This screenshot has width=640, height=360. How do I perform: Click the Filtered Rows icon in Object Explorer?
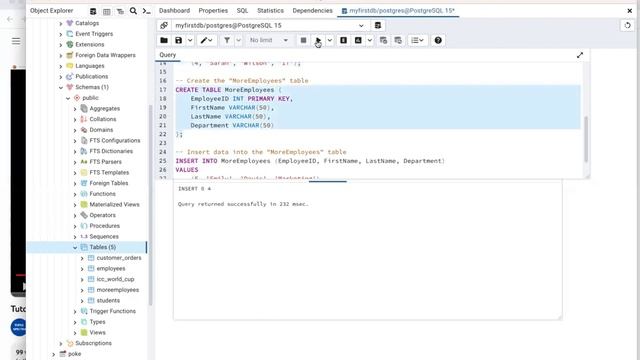tap(120, 11)
